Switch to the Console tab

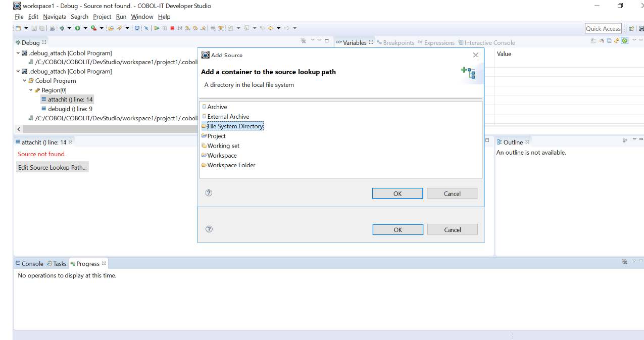coord(29,264)
